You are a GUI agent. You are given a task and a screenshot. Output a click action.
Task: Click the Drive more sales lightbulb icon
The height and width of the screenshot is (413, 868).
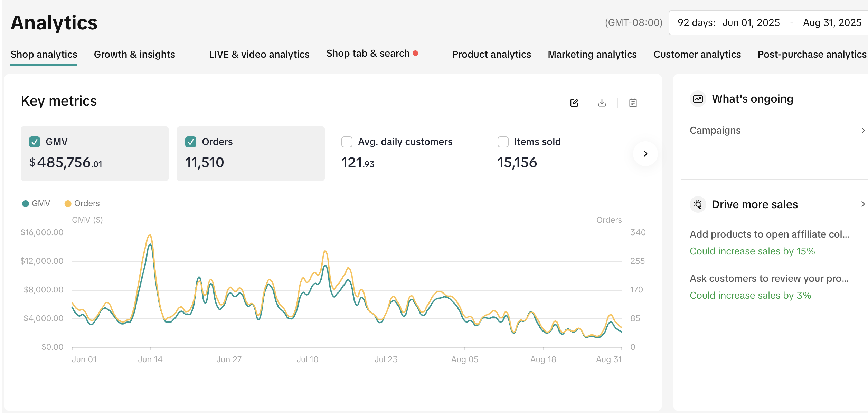coord(698,204)
